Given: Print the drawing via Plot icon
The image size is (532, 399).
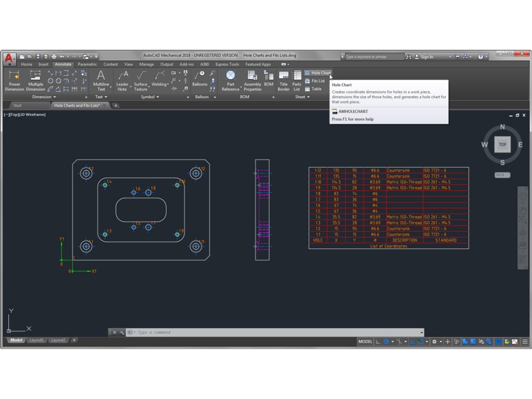Looking at the screenshot, I should coord(54,57).
